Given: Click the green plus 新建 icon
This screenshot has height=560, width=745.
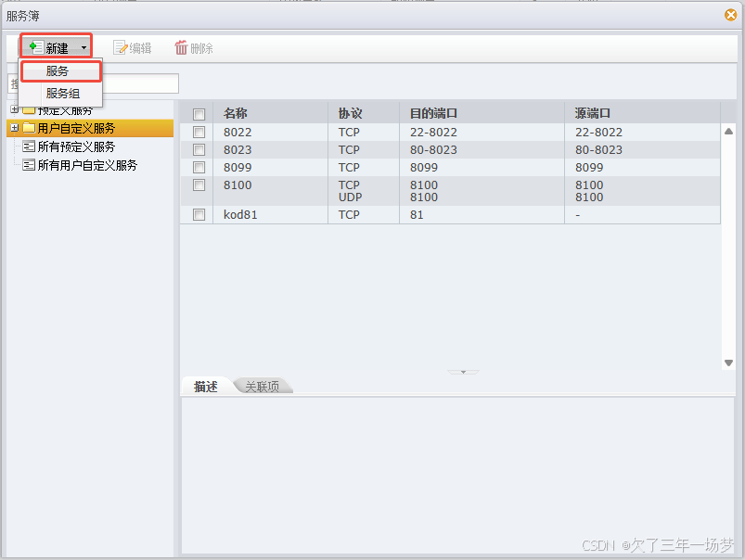Looking at the screenshot, I should (36, 47).
